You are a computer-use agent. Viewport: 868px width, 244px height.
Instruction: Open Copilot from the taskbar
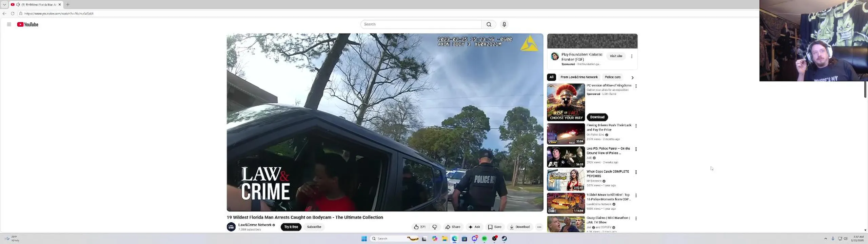434,239
